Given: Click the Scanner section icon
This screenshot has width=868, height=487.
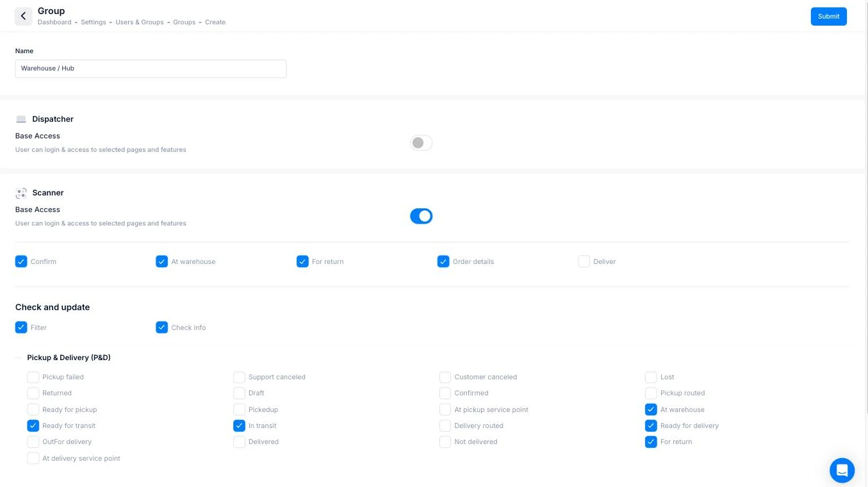Looking at the screenshot, I should [21, 193].
